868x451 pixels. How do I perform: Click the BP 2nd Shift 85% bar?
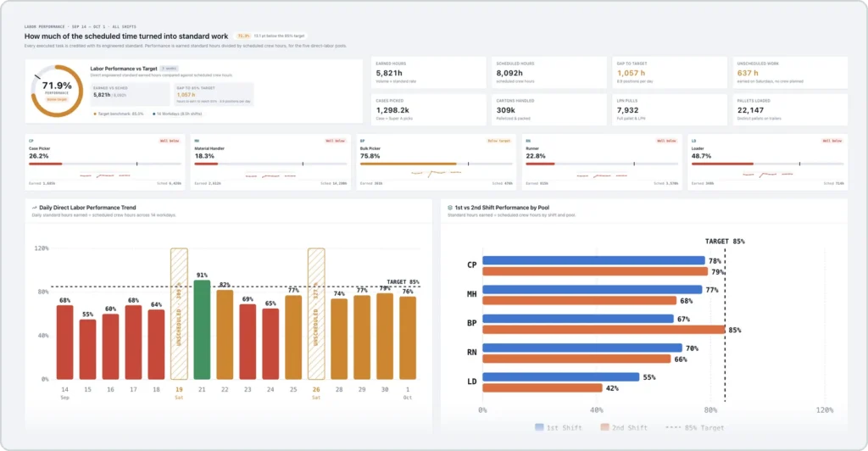pos(604,330)
